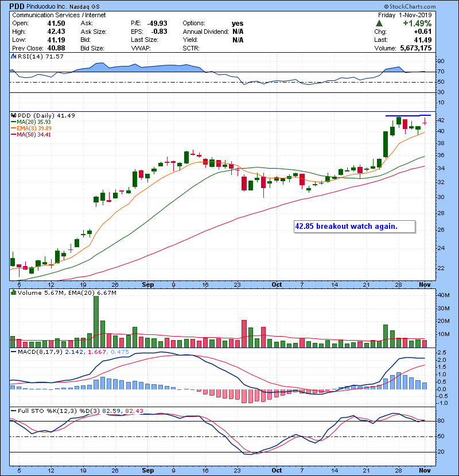The height and width of the screenshot is (476, 459).
Task: Click the 80 label on the stochastic axis
Action: [441, 421]
